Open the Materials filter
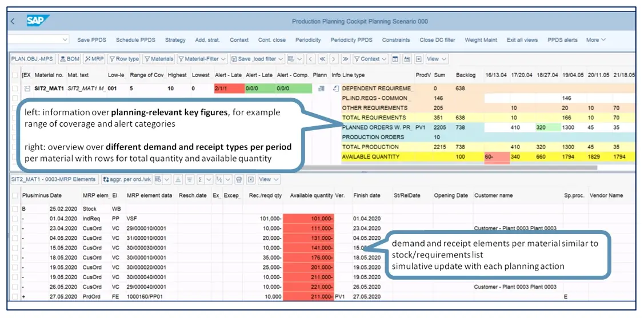Image resolution: width=644 pixels, height=318 pixels. [x=158, y=59]
